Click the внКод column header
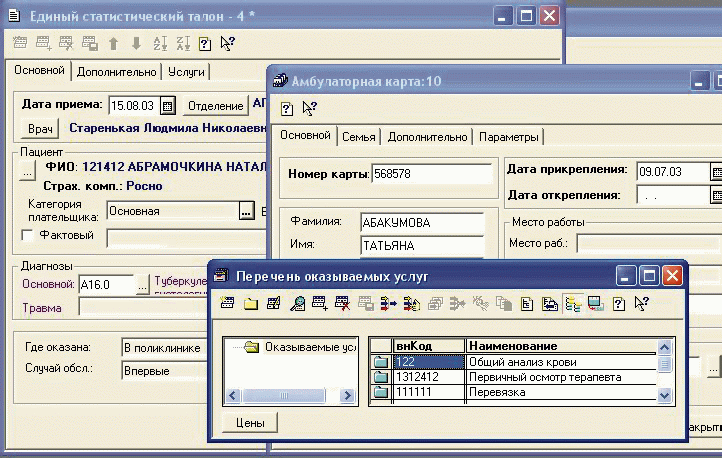The width and height of the screenshot is (722, 458). coord(429,346)
